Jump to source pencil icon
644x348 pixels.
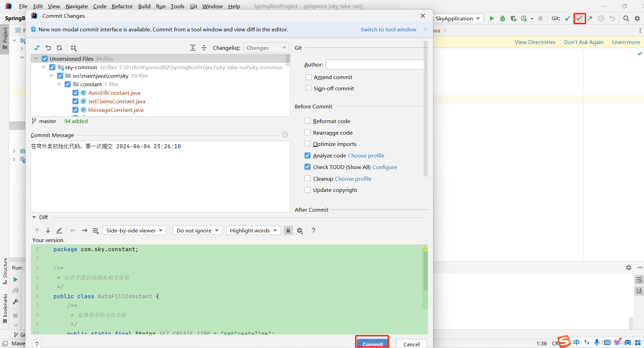click(59, 230)
